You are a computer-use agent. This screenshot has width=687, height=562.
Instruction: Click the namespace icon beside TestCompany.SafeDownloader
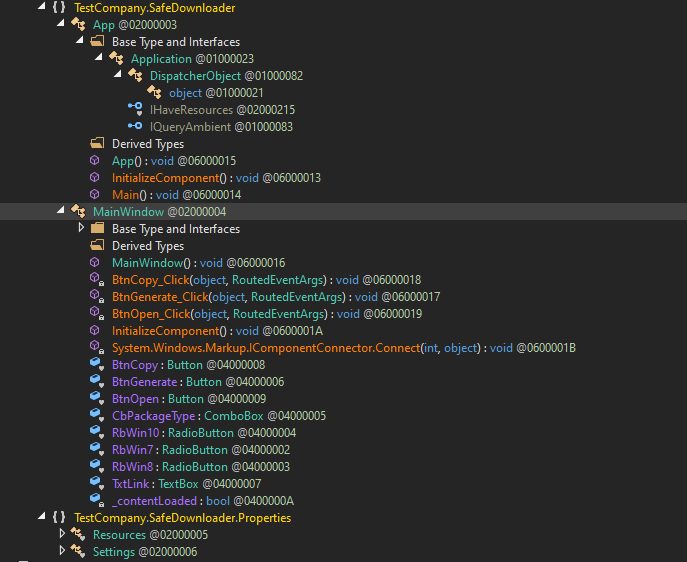click(59, 7)
